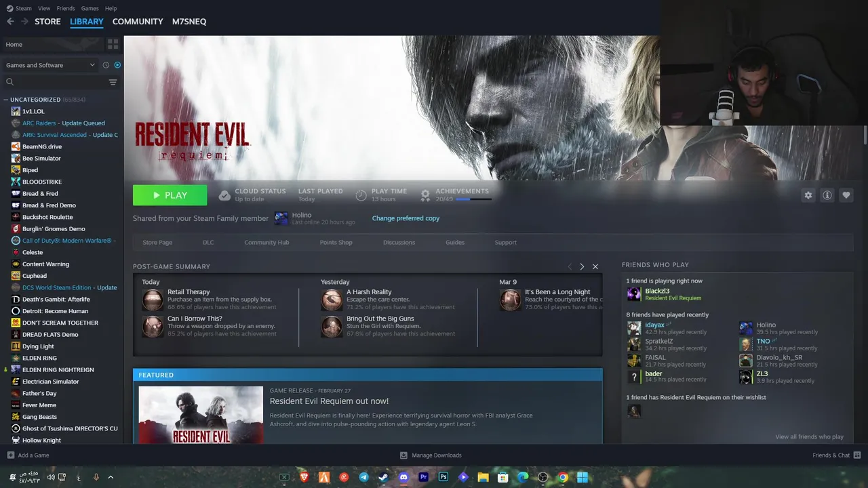The width and height of the screenshot is (868, 488).
Task: Show game info panel icon
Action: (x=827, y=195)
